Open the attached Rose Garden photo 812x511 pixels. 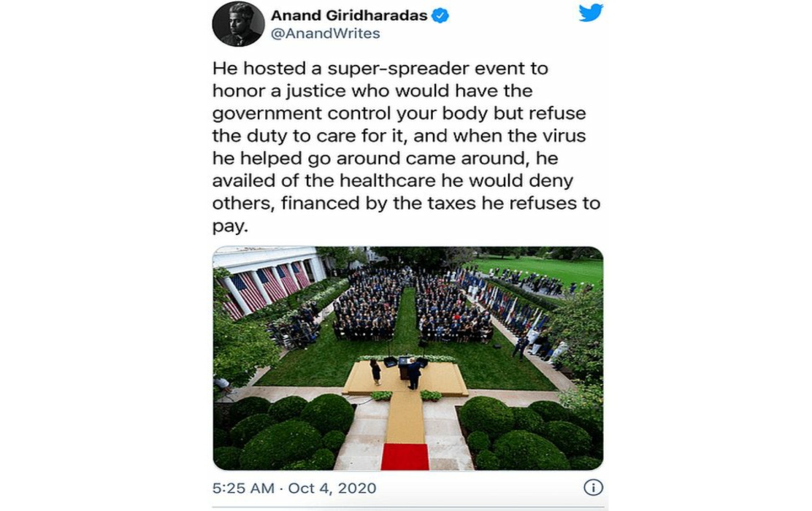click(x=407, y=358)
